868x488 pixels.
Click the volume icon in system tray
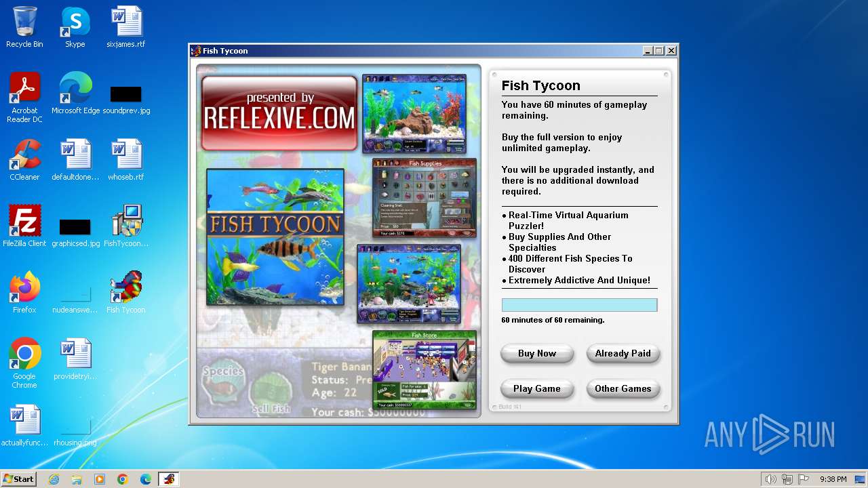pyautogui.click(x=770, y=479)
